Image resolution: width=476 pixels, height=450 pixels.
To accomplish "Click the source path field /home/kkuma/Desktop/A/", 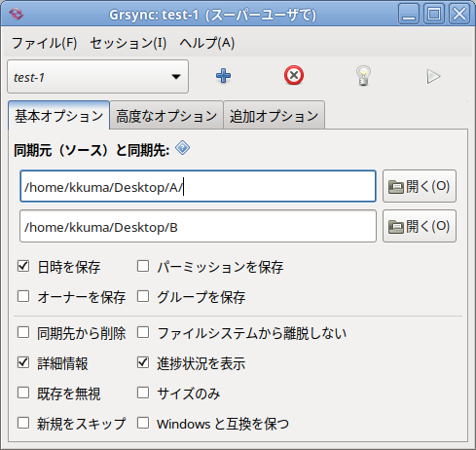I will tap(198, 186).
